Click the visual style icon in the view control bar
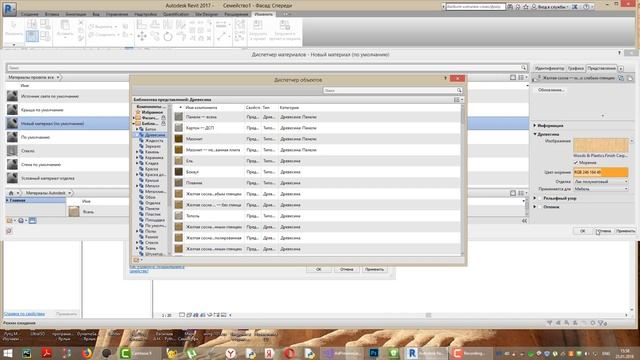640x360 pixels. [189, 315]
